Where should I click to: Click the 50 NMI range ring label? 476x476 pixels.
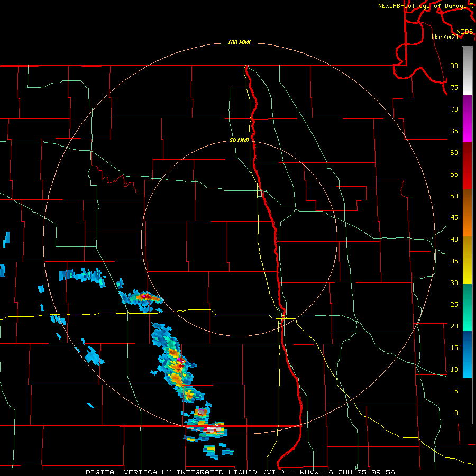click(239, 140)
